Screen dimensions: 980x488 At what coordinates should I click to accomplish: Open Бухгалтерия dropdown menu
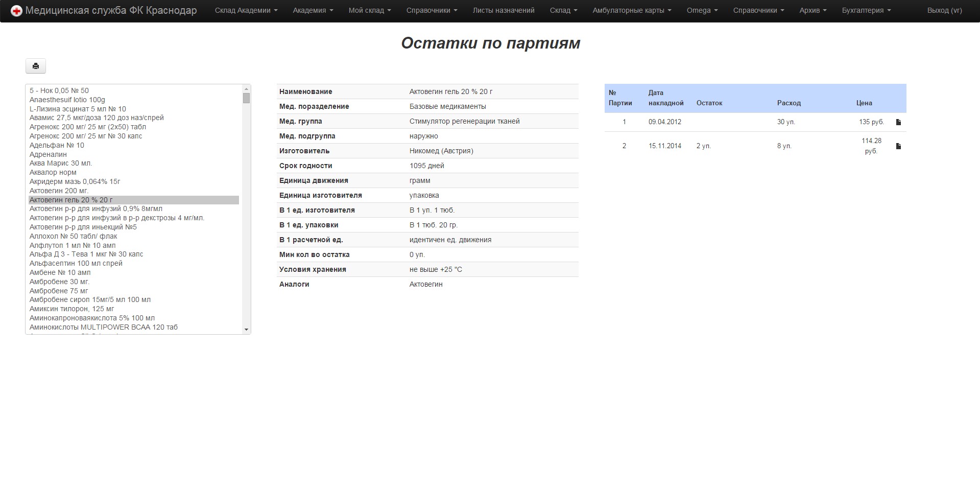pos(866,10)
